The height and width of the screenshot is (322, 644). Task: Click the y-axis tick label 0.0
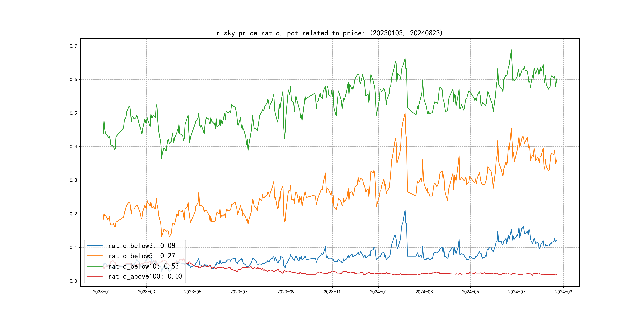click(x=73, y=281)
